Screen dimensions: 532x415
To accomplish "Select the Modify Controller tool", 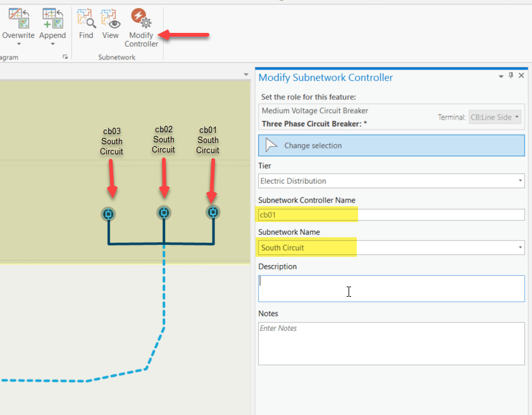I will pos(140,25).
